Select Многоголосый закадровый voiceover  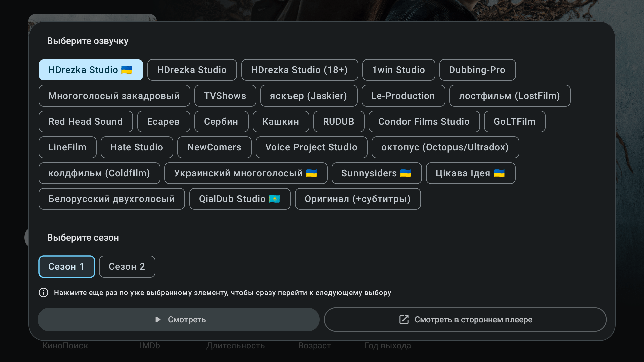tap(114, 96)
